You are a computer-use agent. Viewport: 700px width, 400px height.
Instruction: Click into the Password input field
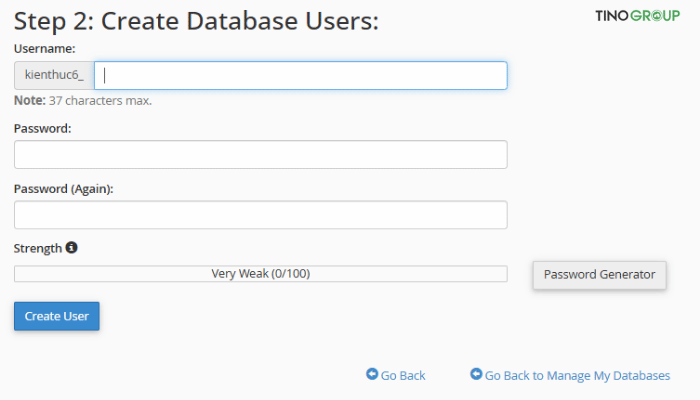tap(260, 155)
